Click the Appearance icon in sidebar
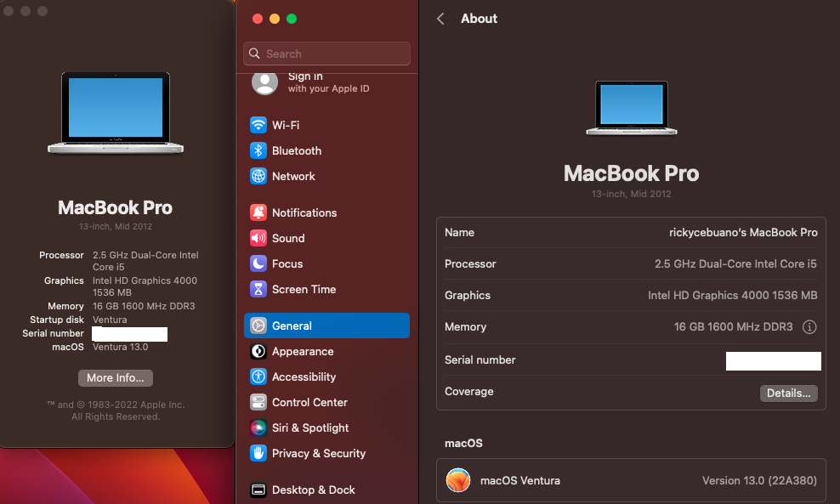Screen dimensions: 840x504 (258, 351)
